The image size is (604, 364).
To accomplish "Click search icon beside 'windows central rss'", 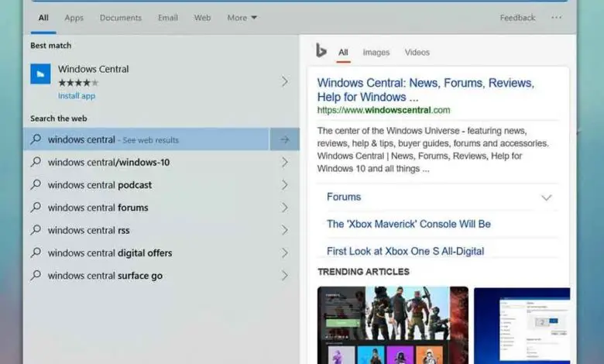I will [x=36, y=230].
